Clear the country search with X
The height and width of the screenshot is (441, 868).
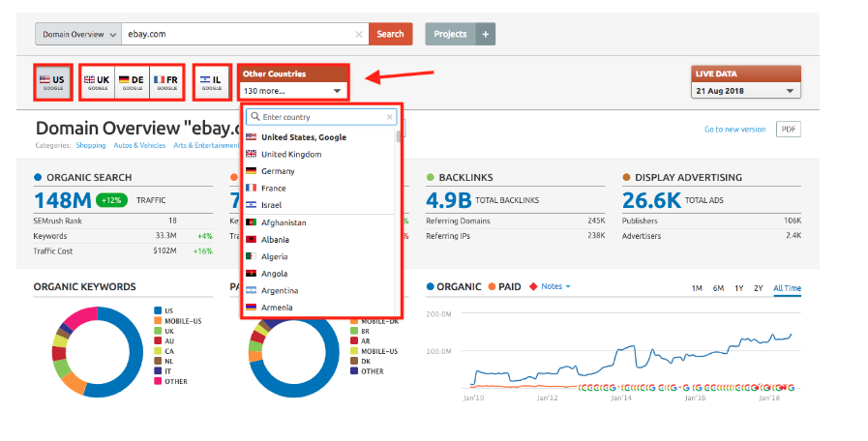coord(390,117)
